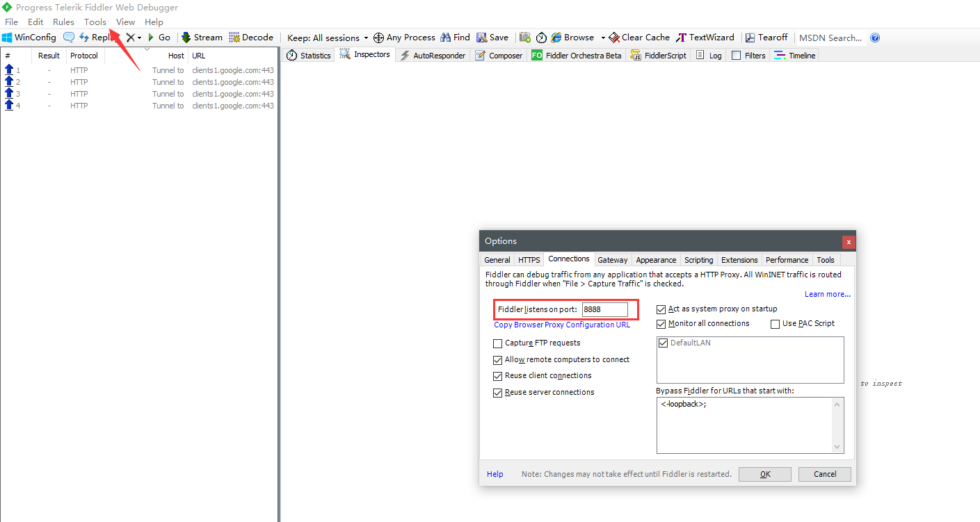Click the timer stopwatch icon
This screenshot has width=980, height=522.
542,38
